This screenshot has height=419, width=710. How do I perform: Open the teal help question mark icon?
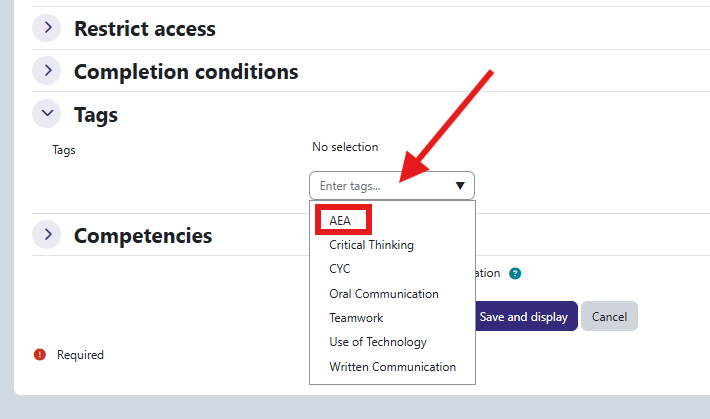515,274
